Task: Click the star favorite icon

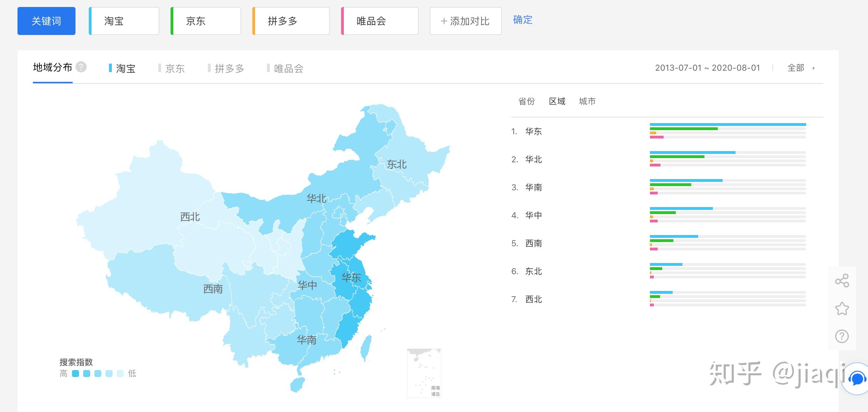Action: click(842, 308)
